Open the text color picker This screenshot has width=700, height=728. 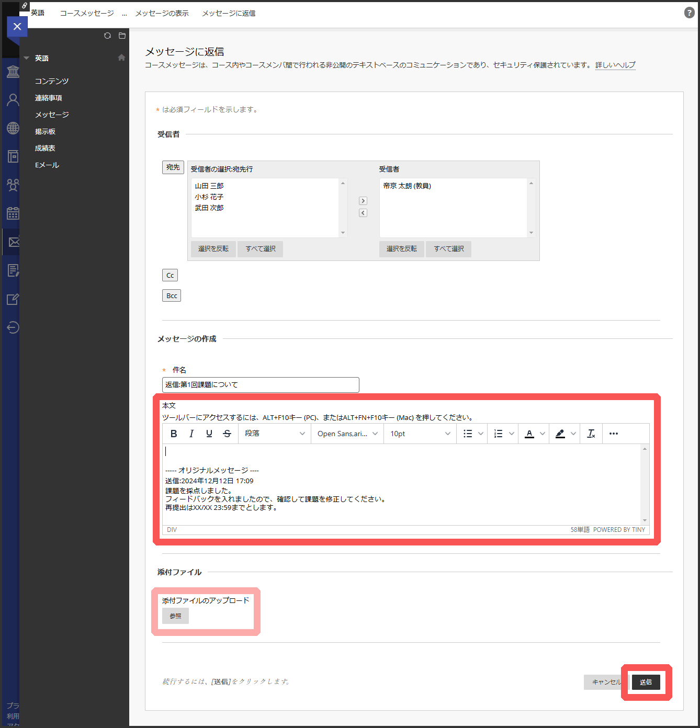529,434
